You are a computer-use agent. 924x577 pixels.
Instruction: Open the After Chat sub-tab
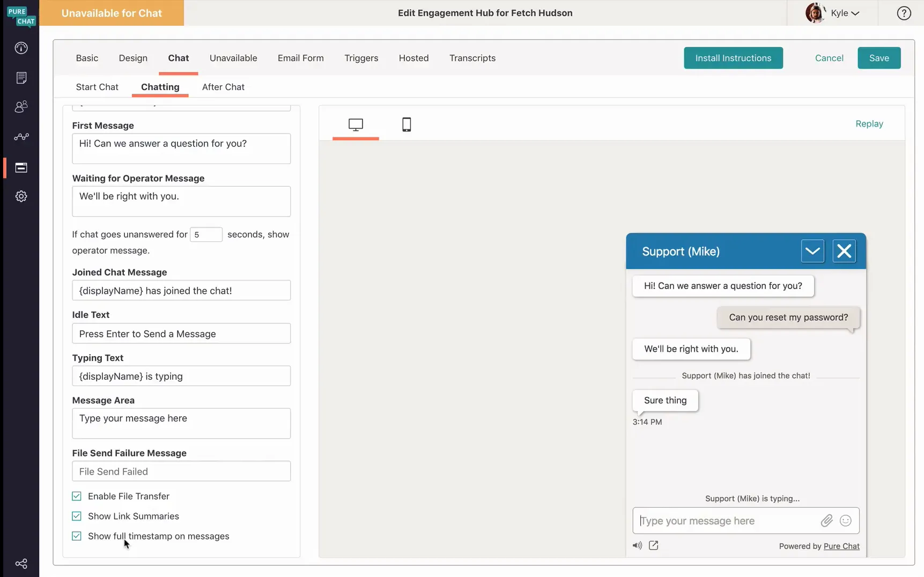223,87
